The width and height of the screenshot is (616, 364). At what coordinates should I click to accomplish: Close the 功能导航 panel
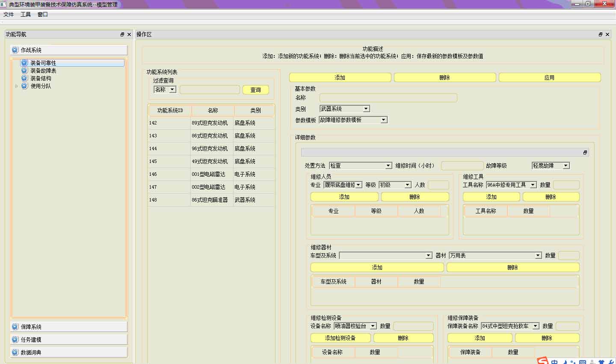(x=129, y=35)
